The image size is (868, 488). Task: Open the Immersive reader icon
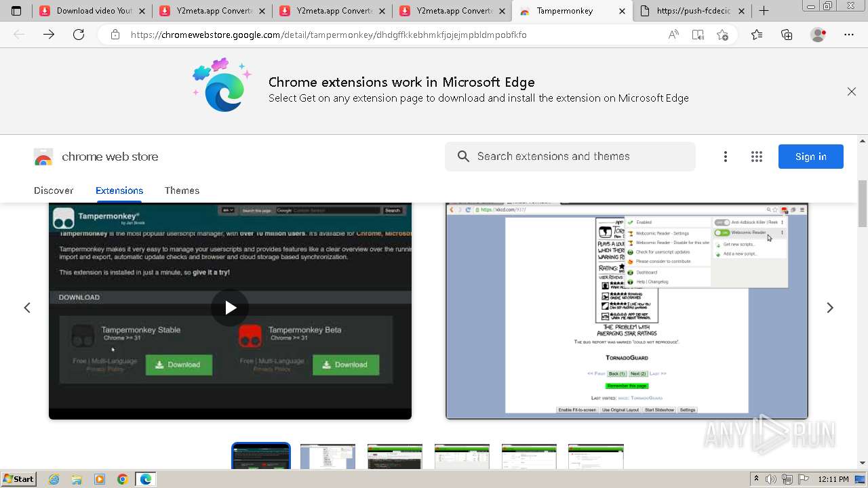click(698, 35)
